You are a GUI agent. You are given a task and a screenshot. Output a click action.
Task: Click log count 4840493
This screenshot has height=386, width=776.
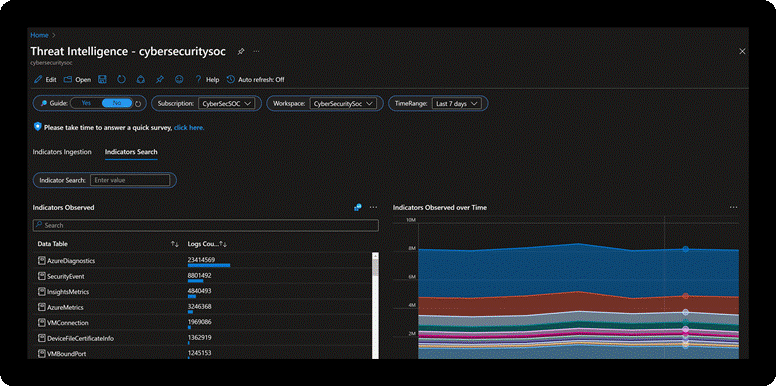pyautogui.click(x=199, y=291)
